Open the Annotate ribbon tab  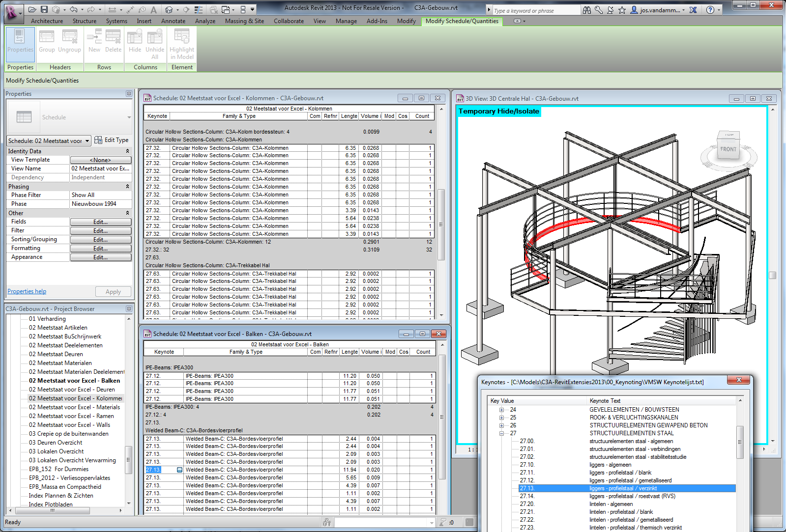pyautogui.click(x=174, y=21)
